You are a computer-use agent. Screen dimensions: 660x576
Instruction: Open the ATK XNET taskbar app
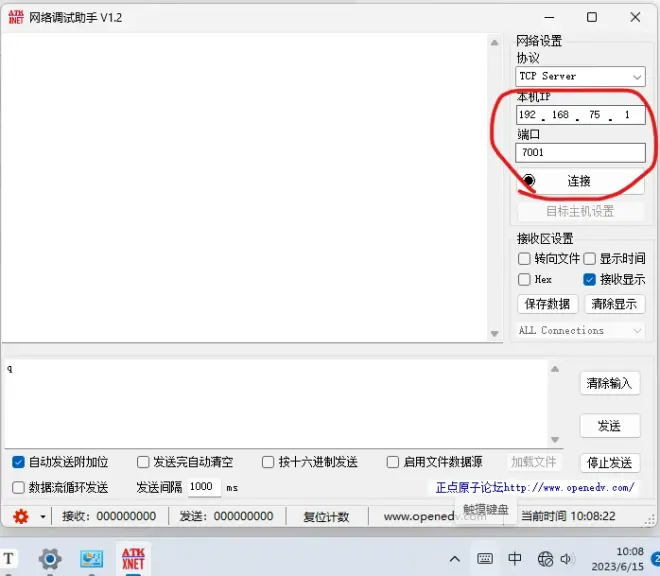tap(133, 558)
